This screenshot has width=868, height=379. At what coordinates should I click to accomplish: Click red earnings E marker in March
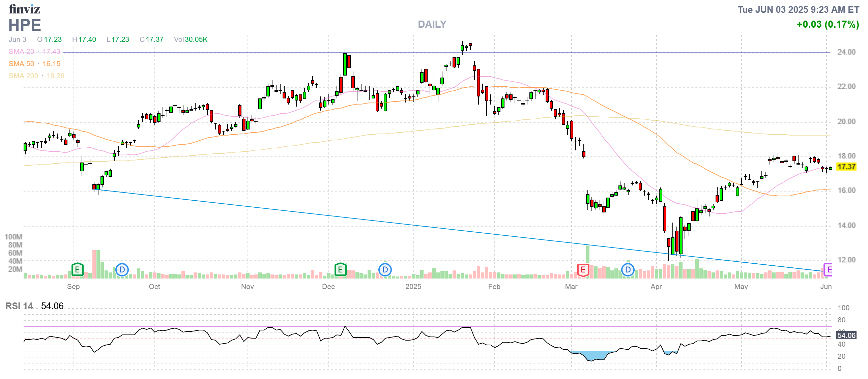pyautogui.click(x=583, y=270)
